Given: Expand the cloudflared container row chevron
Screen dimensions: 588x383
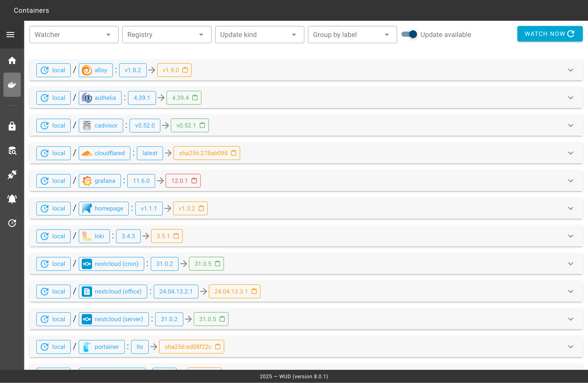Looking at the screenshot, I should tap(571, 153).
